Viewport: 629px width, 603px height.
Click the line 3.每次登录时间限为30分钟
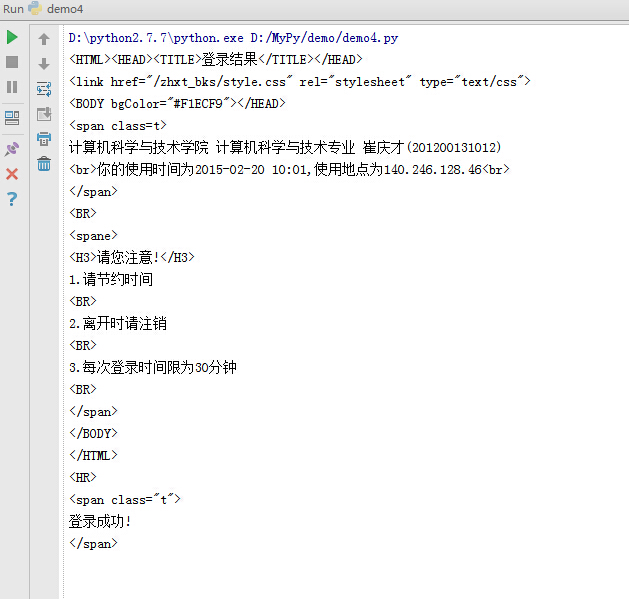click(x=152, y=367)
